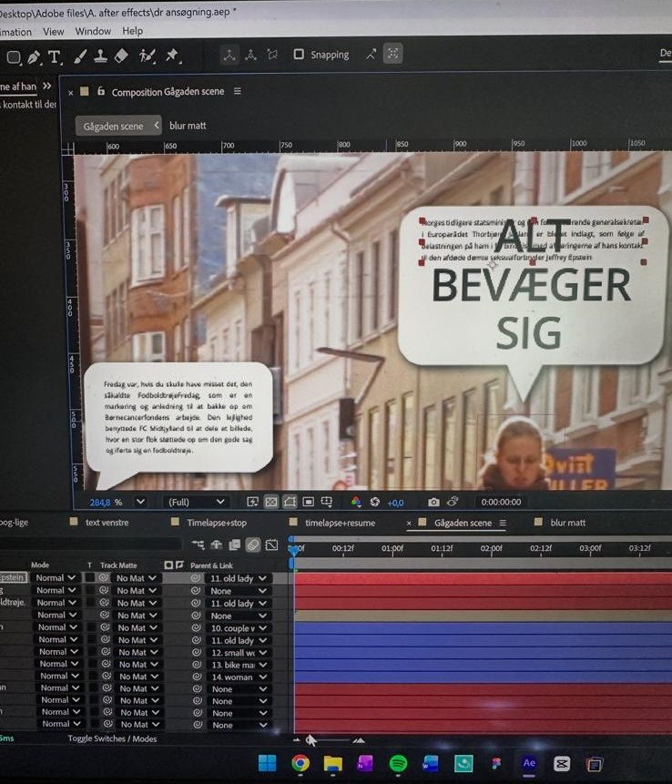This screenshot has width=672, height=784.
Task: Click Toggle Switches / Modes button
Action: tap(112, 738)
